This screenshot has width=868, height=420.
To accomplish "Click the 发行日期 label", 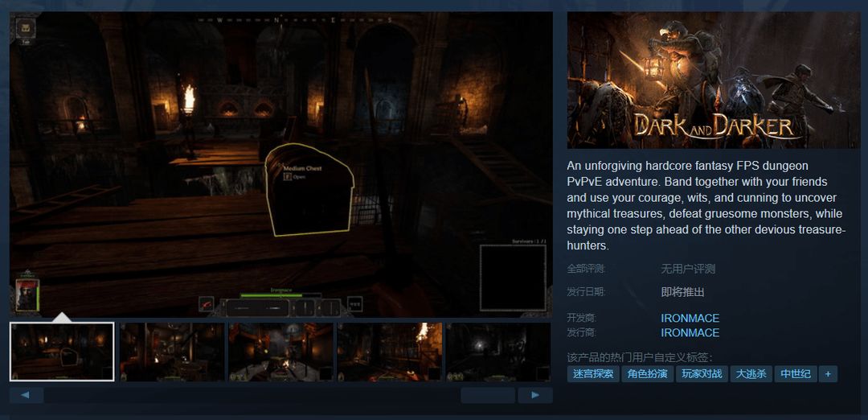I will 586,292.
